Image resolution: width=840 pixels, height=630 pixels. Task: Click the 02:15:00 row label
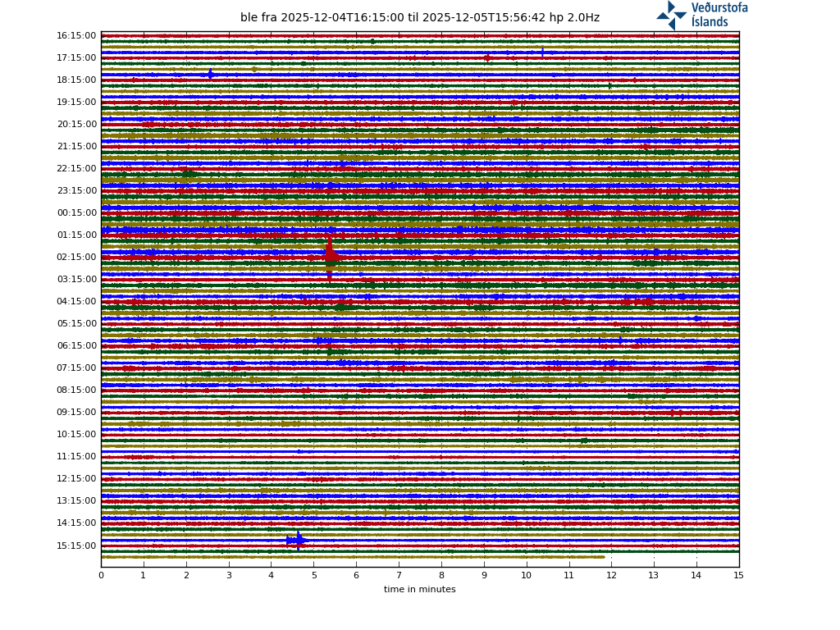pos(76,258)
